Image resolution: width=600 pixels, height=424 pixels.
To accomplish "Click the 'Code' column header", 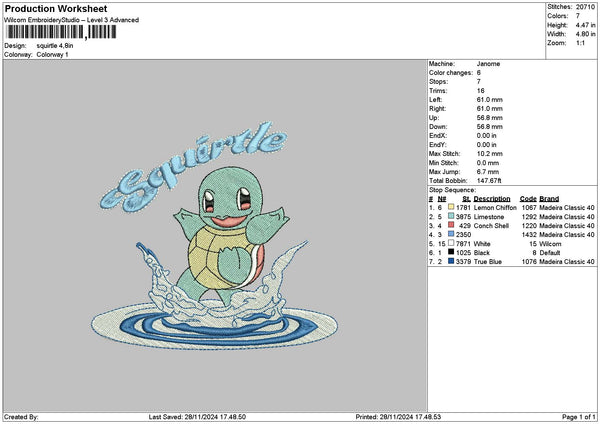I will 528,199.
